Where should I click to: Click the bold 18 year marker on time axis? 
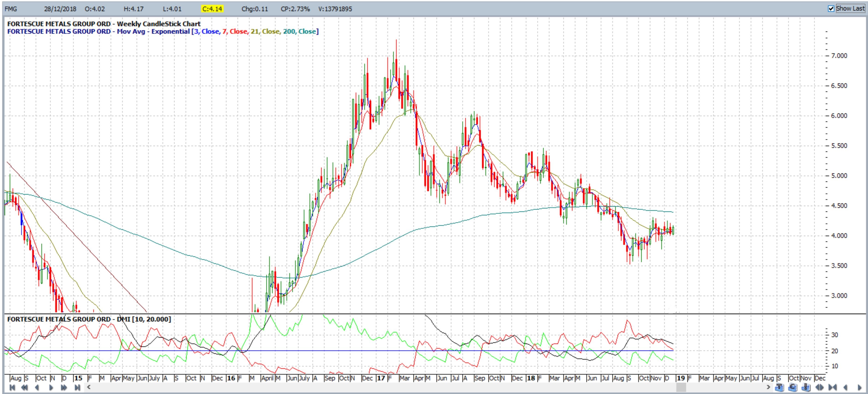[531, 378]
